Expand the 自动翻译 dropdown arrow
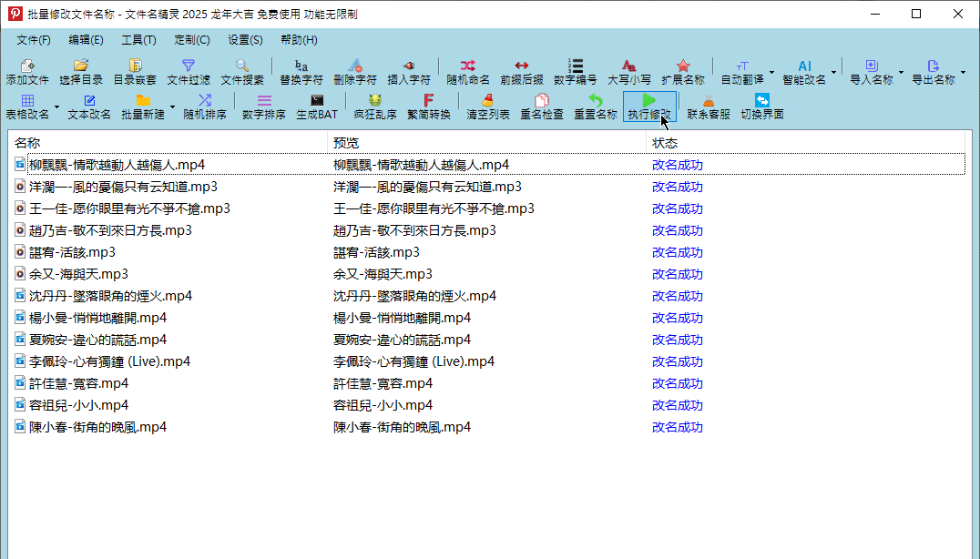This screenshot has height=559, width=980. [771, 73]
